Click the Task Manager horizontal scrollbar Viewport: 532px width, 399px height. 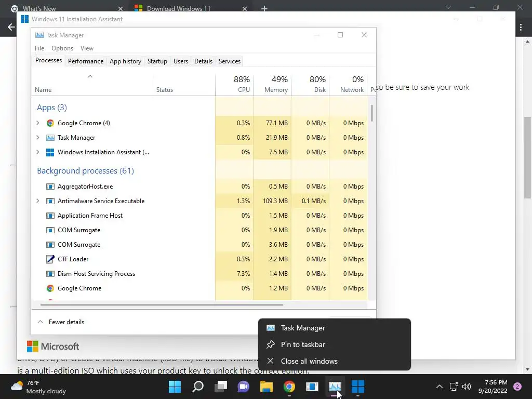[x=162, y=305]
